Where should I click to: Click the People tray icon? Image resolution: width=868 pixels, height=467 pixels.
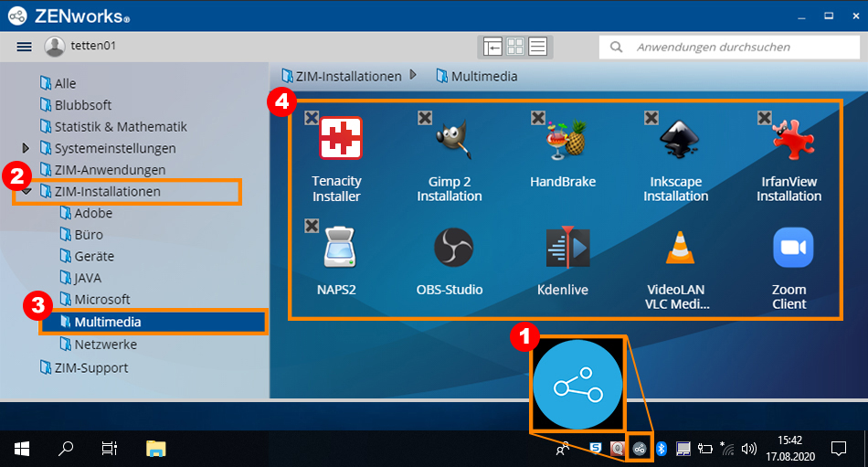coord(563,449)
